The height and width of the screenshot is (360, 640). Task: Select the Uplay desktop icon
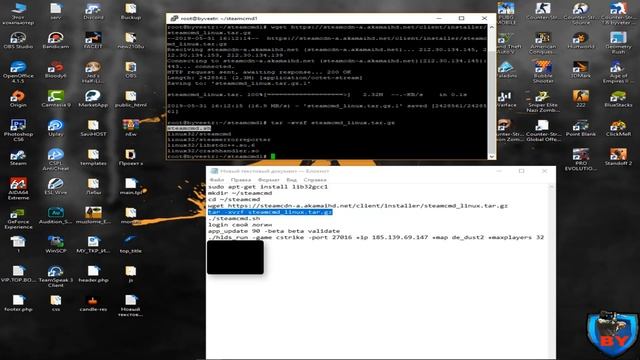click(56, 128)
